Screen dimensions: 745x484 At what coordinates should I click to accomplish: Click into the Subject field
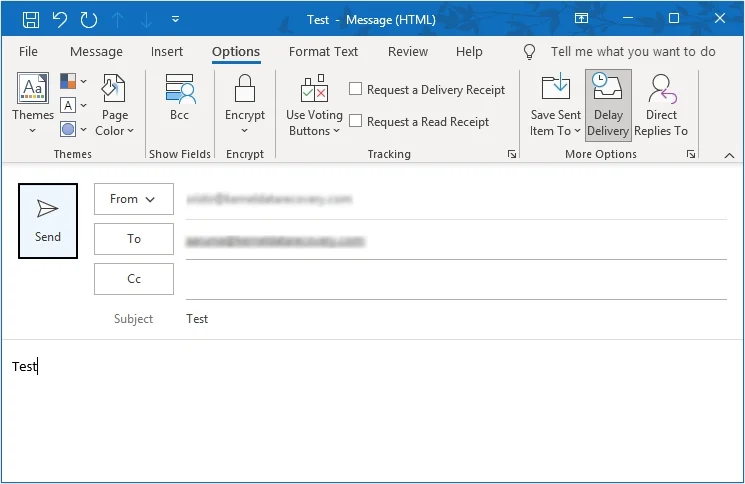(x=450, y=319)
